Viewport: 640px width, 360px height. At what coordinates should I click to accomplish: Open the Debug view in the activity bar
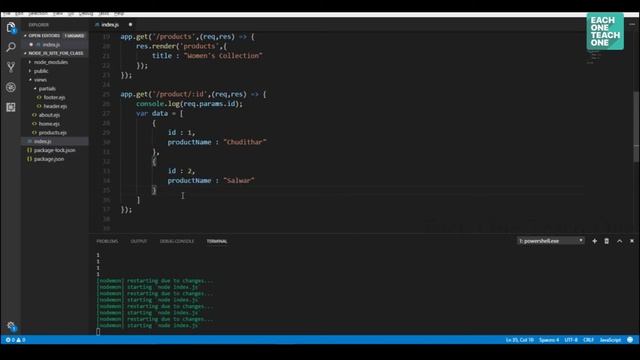11,87
